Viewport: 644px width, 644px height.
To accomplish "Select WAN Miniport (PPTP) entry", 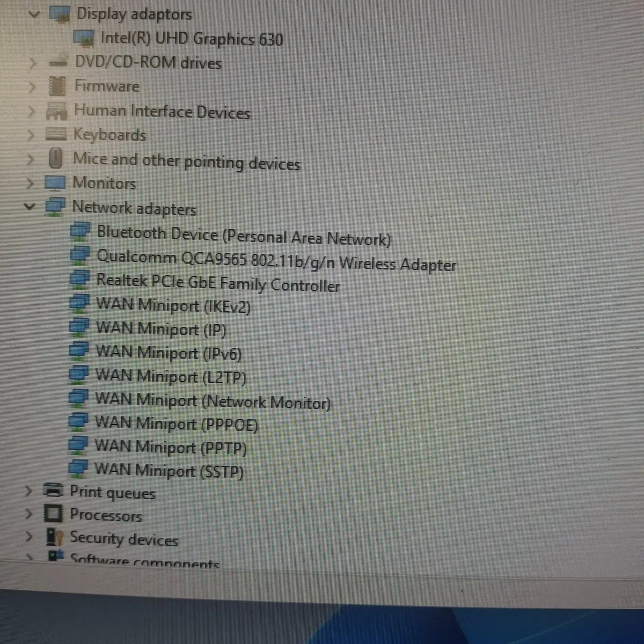I will coord(171,447).
